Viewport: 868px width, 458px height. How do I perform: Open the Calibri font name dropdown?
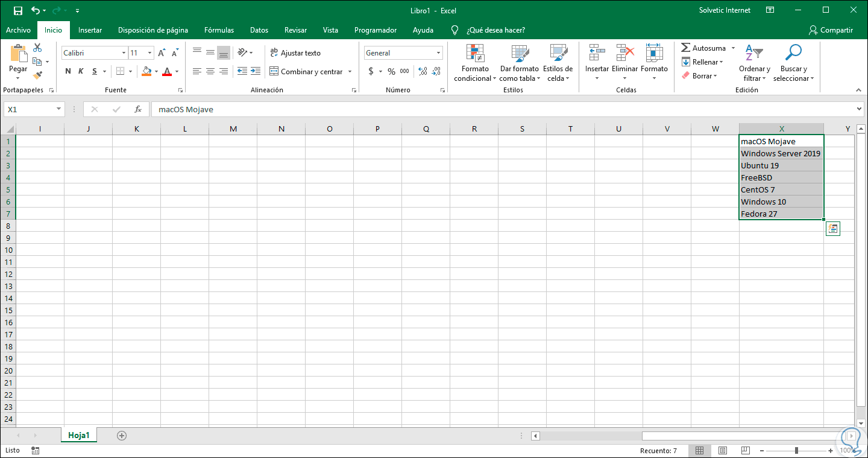124,53
